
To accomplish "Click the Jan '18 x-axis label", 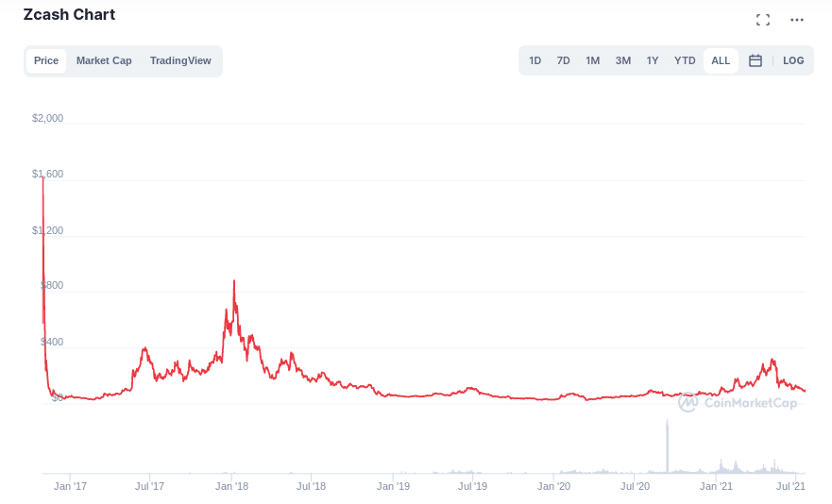I will pyautogui.click(x=232, y=486).
